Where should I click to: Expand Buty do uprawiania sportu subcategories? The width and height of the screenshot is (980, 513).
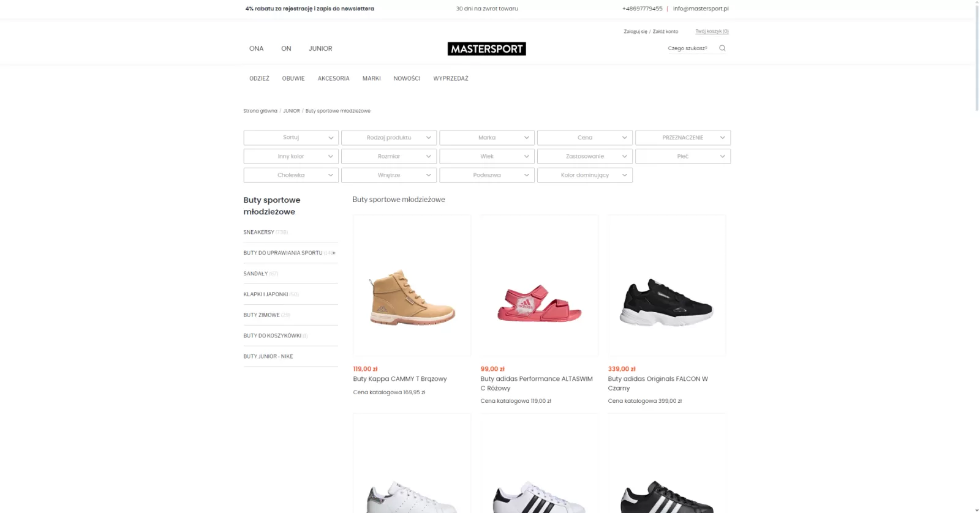334,253
